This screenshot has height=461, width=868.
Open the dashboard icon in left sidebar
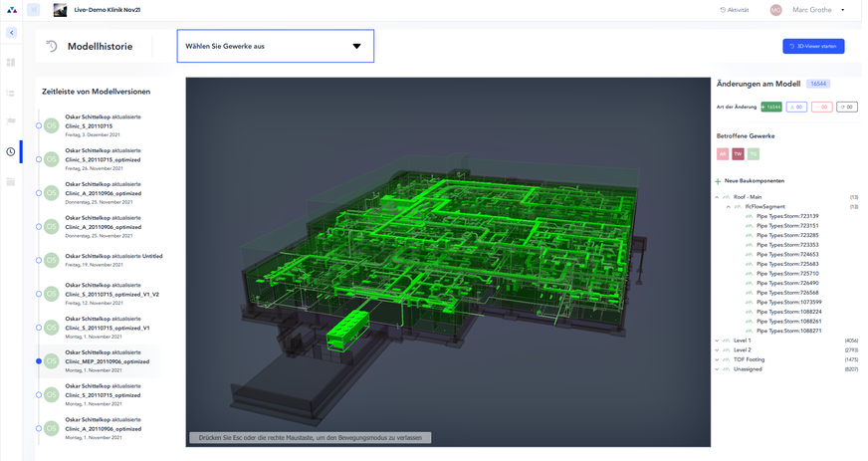pos(11,63)
